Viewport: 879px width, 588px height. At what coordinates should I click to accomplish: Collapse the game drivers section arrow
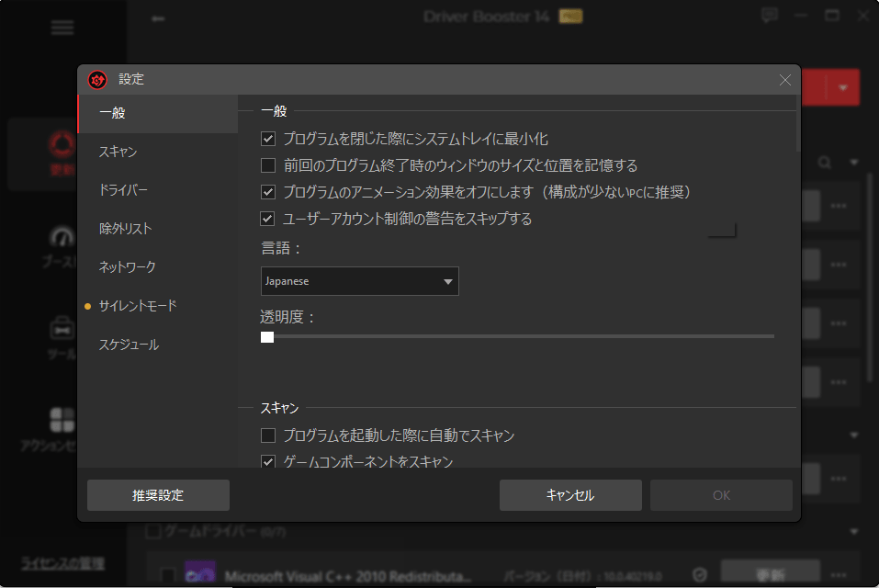[854, 531]
